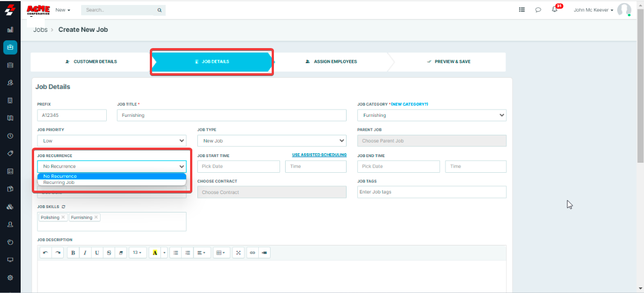Screen dimensions: 644x293
Task: Apply underline formatting in editor
Action: 97,253
